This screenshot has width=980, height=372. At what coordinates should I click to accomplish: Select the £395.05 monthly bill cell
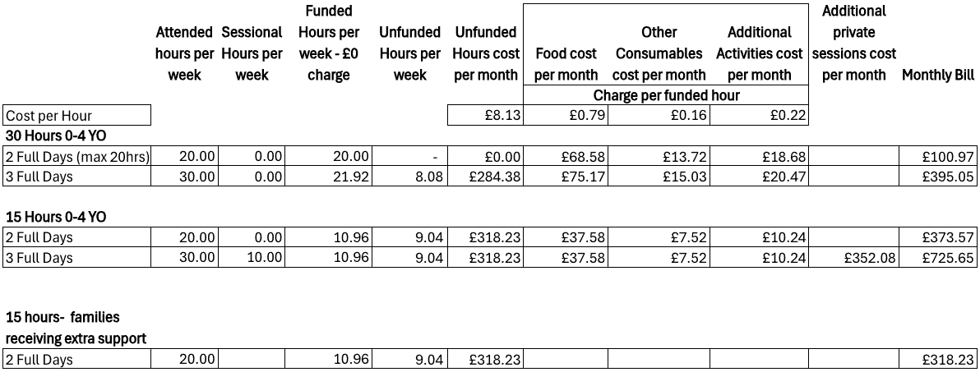[937, 177]
